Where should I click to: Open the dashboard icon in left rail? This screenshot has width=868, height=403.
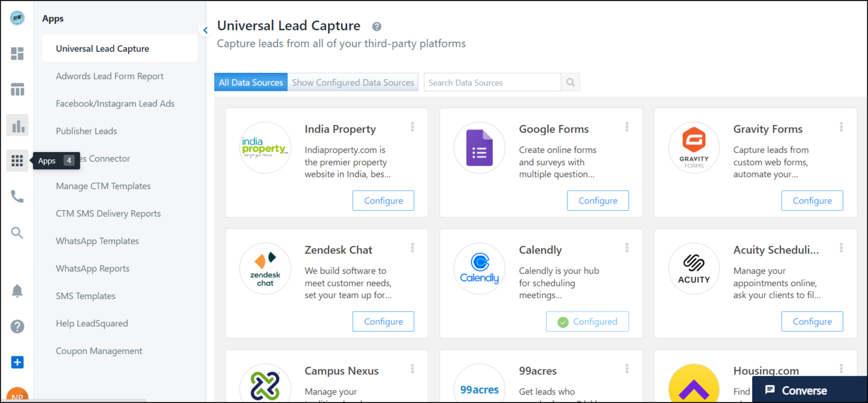(18, 54)
